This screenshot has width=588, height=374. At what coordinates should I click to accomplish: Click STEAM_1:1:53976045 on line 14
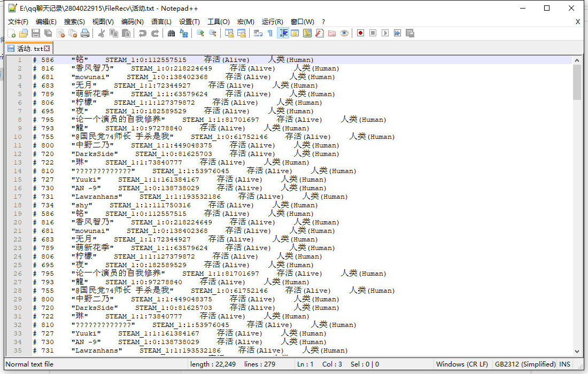[190, 172]
